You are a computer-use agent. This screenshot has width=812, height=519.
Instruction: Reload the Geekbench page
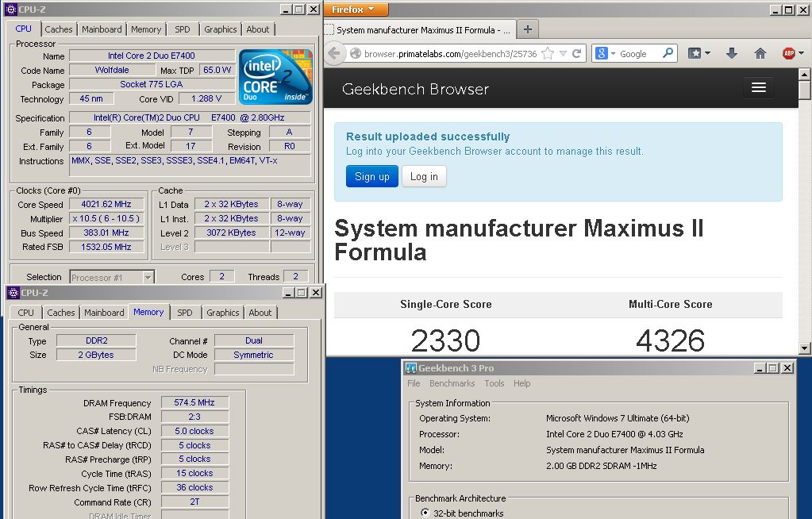point(576,53)
